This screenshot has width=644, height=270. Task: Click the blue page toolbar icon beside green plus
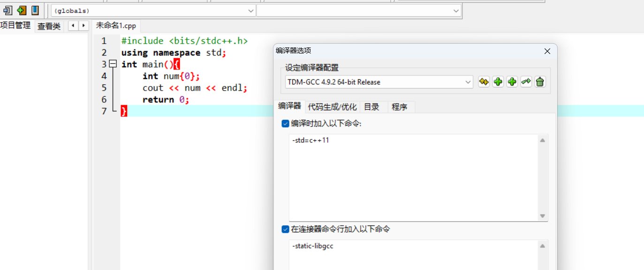click(x=8, y=10)
